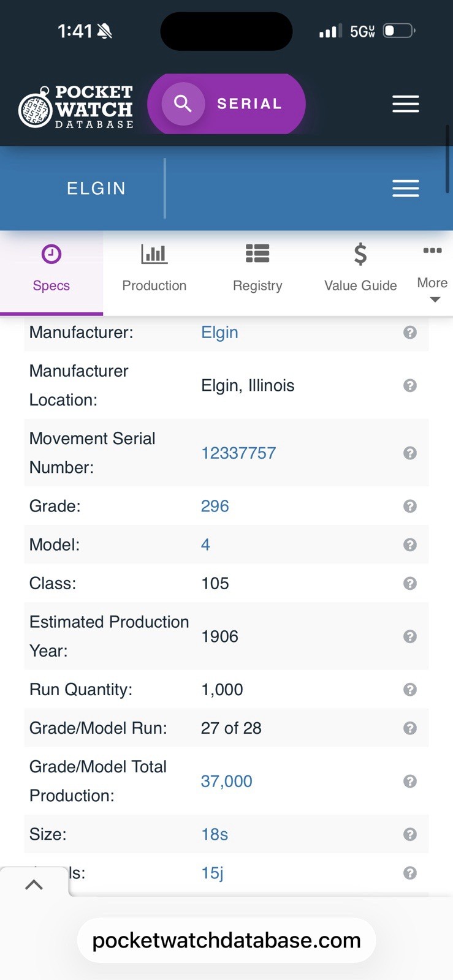
Task: Open the top hamburger menu
Action: (405, 104)
